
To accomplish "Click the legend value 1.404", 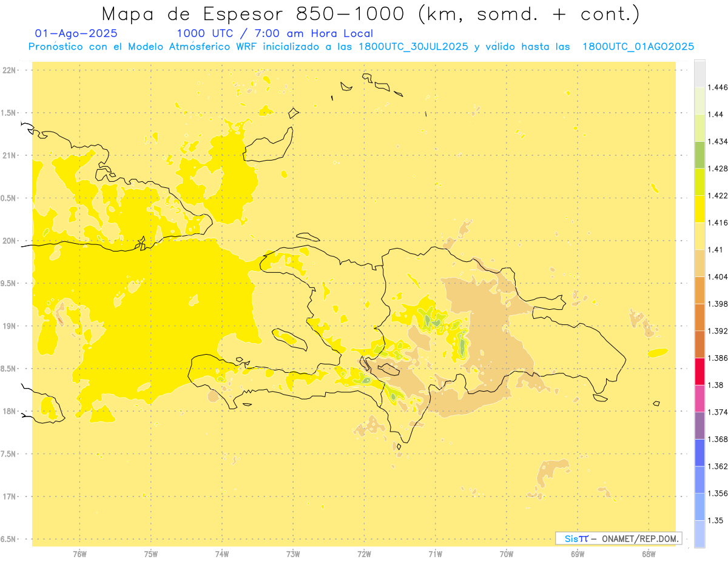I will 717,277.
